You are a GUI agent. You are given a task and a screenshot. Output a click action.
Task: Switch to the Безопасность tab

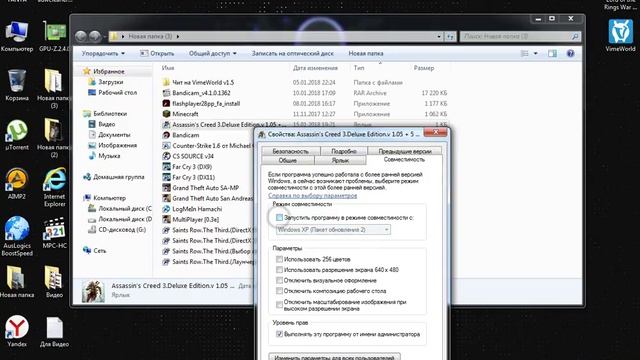point(290,151)
